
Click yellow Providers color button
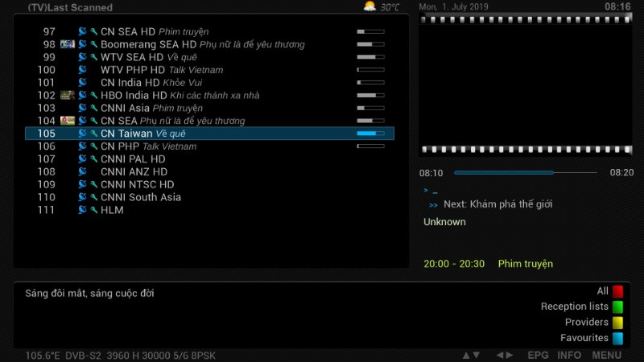pyautogui.click(x=617, y=323)
